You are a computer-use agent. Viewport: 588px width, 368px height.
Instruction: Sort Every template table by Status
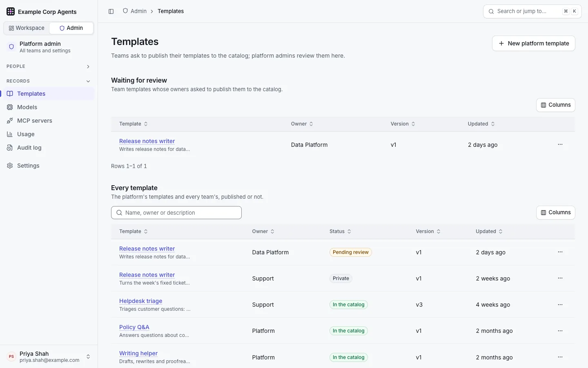tap(340, 231)
